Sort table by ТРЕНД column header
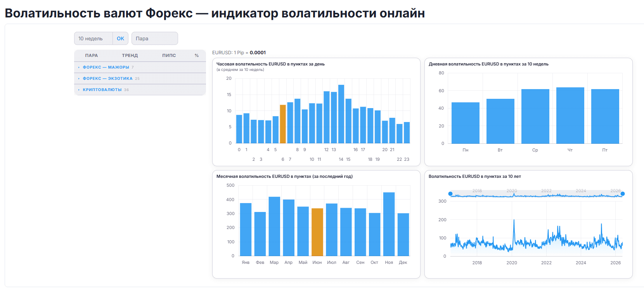Image resolution: width=644 pixels, height=291 pixels. (x=130, y=55)
